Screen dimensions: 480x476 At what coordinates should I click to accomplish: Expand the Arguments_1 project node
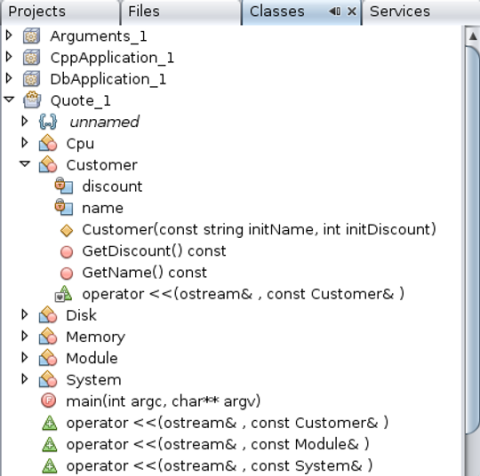(x=9, y=35)
